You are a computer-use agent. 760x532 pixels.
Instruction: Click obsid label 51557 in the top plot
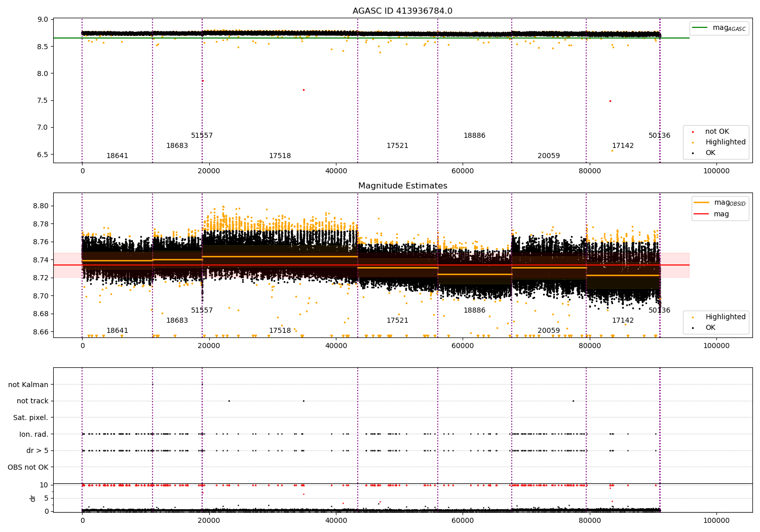point(202,136)
